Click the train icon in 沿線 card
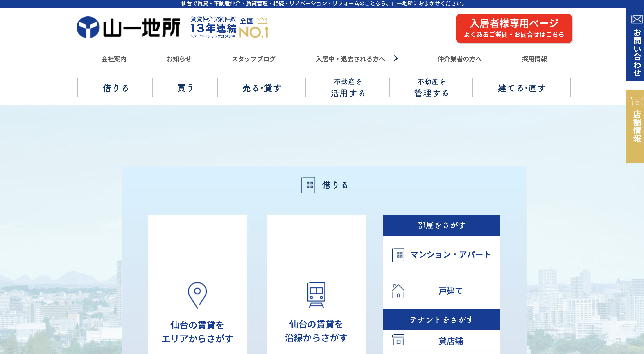The height and width of the screenshot is (354, 644). click(x=316, y=295)
